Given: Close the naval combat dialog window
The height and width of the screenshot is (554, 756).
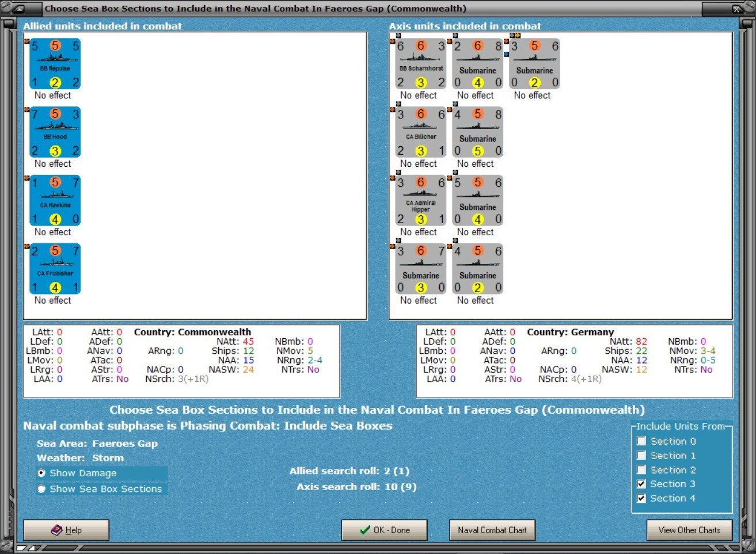Looking at the screenshot, I should 737,9.
